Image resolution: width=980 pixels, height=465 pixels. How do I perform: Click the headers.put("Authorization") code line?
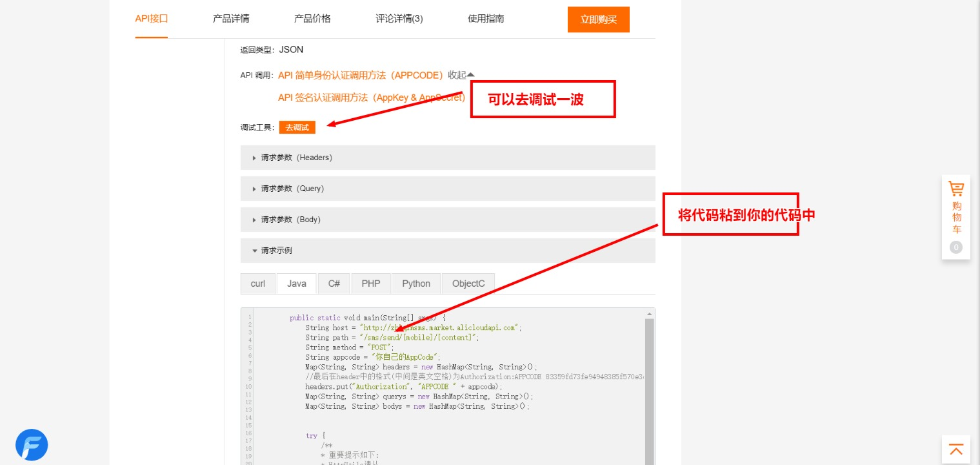pyautogui.click(x=404, y=386)
